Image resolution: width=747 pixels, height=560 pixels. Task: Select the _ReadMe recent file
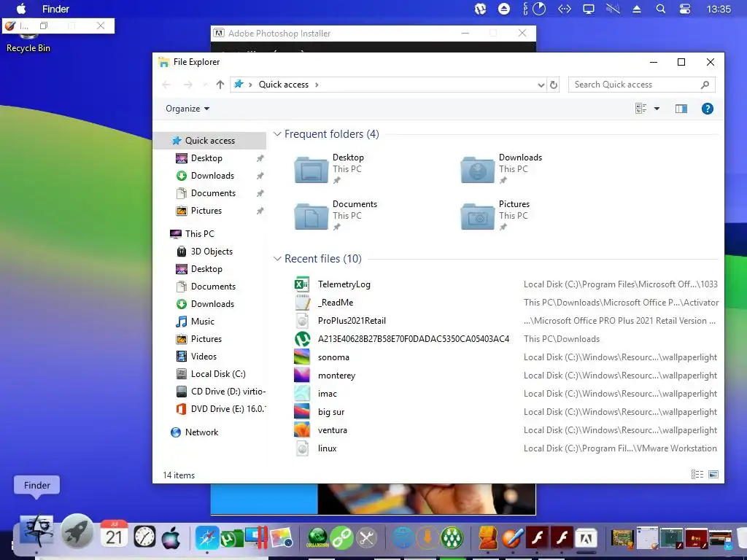pyautogui.click(x=505, y=303)
